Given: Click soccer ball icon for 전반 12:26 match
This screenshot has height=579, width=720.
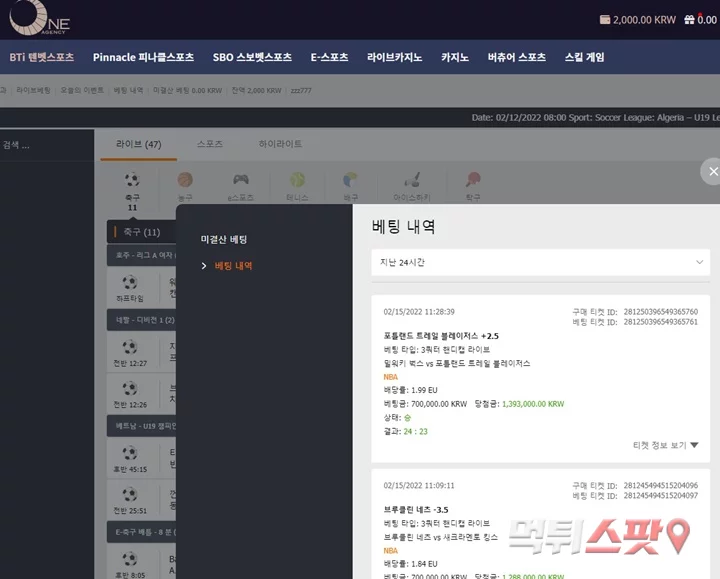Looking at the screenshot, I should (130, 388).
